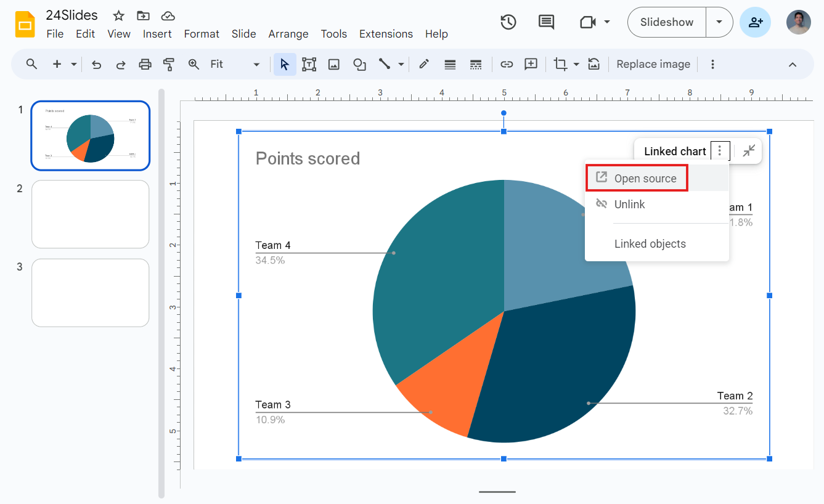Click the Google Slides logo icon
Screen dimensions: 824x504
(x=25, y=24)
